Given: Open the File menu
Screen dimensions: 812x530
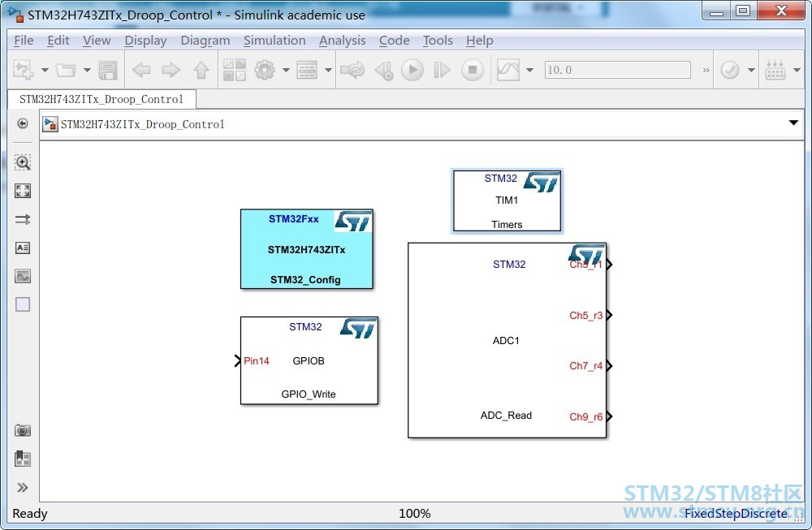Looking at the screenshot, I should click(24, 41).
